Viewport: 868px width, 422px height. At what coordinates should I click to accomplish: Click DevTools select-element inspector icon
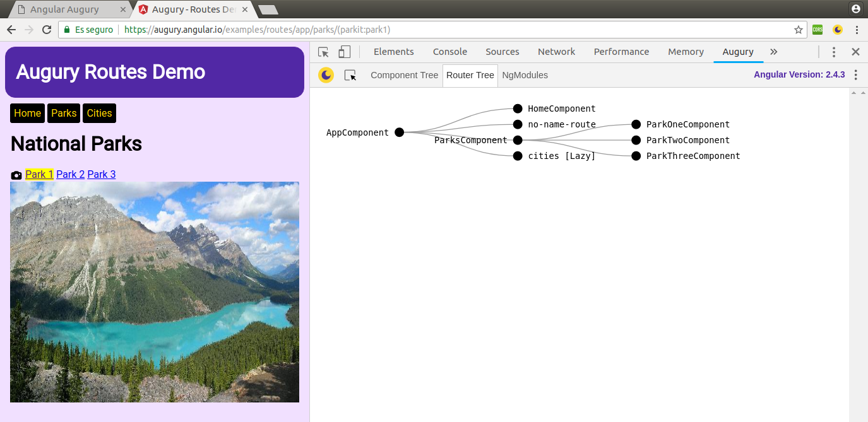323,52
